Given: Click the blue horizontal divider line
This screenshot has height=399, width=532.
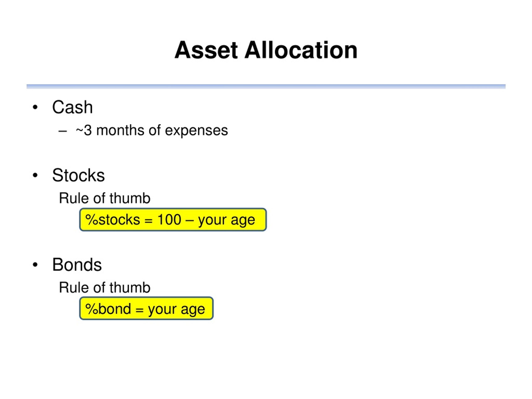Looking at the screenshot, I should (x=266, y=87).
